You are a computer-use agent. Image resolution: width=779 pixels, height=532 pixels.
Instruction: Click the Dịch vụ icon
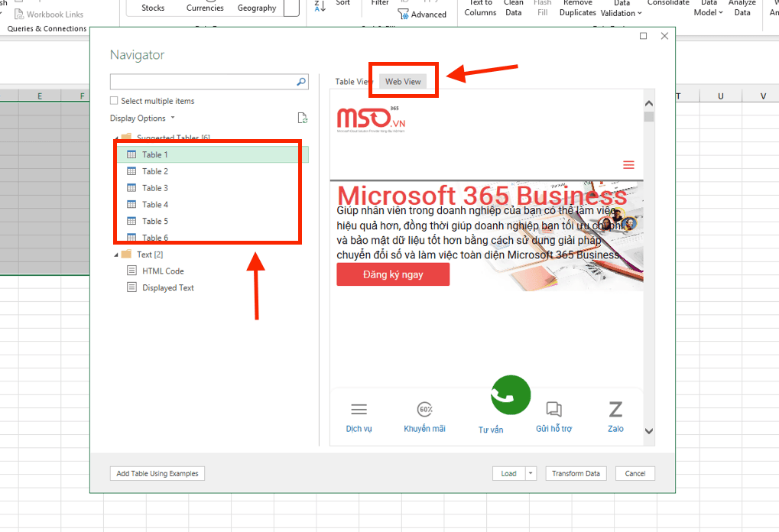(359, 409)
